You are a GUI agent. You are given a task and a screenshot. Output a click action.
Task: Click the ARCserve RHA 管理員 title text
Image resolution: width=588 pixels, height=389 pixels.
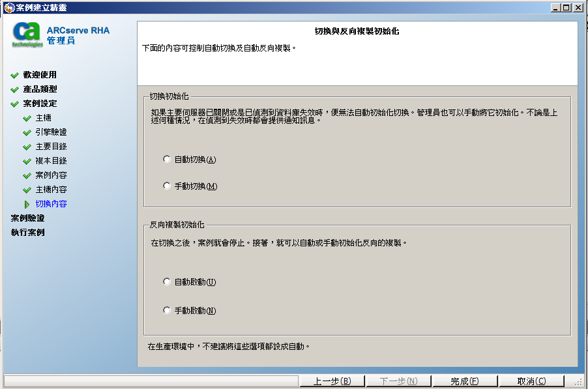coord(78,35)
